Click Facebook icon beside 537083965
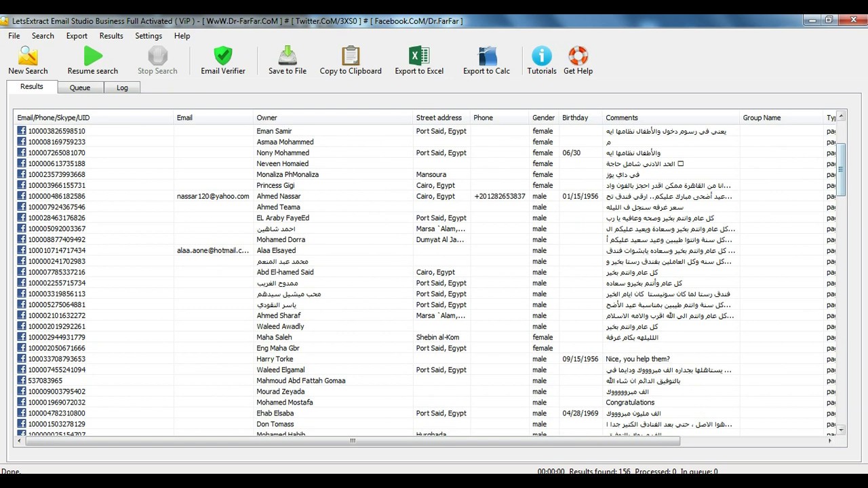868x488 pixels. pos(22,380)
